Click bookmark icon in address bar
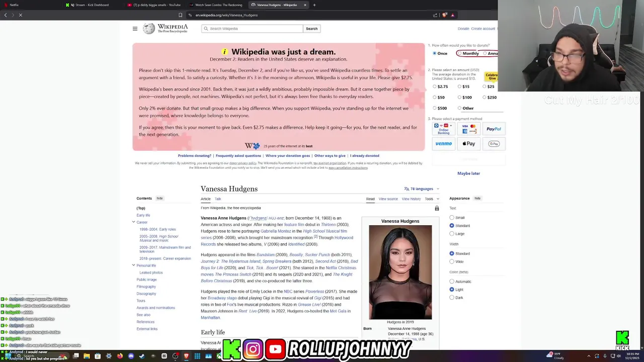644x362 pixels. point(180,15)
